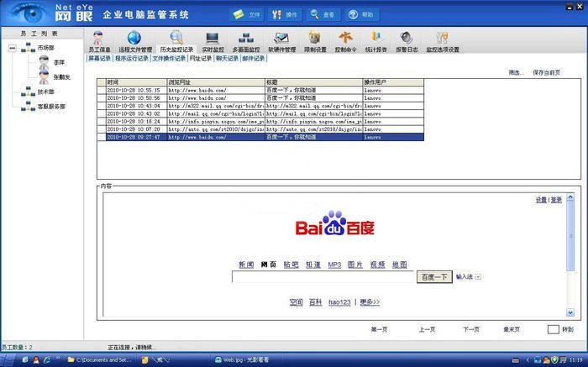Select 市场部 department in employee tree

pyautogui.click(x=45, y=48)
